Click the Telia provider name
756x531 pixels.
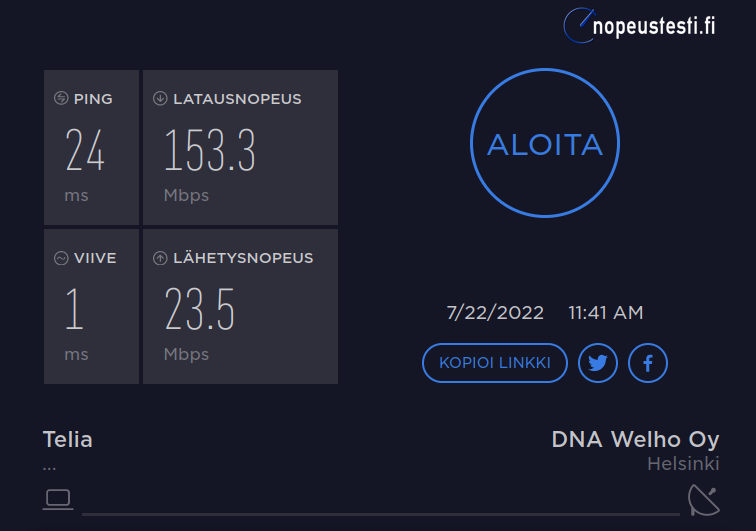point(68,440)
